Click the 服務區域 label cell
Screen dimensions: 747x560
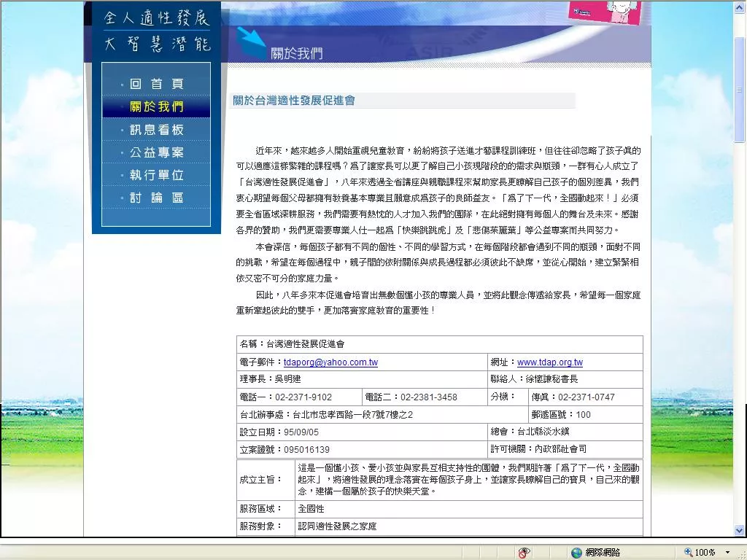point(266,509)
